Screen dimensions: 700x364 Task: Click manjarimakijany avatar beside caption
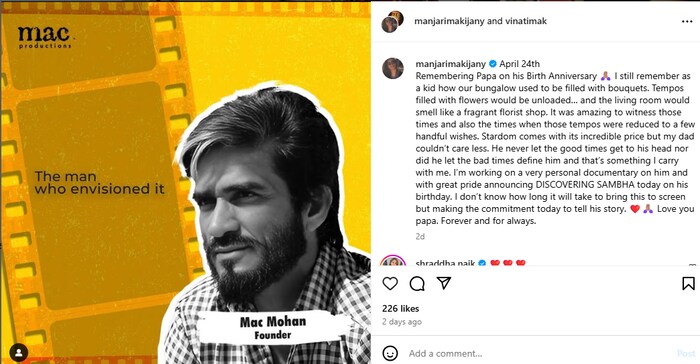(x=393, y=68)
